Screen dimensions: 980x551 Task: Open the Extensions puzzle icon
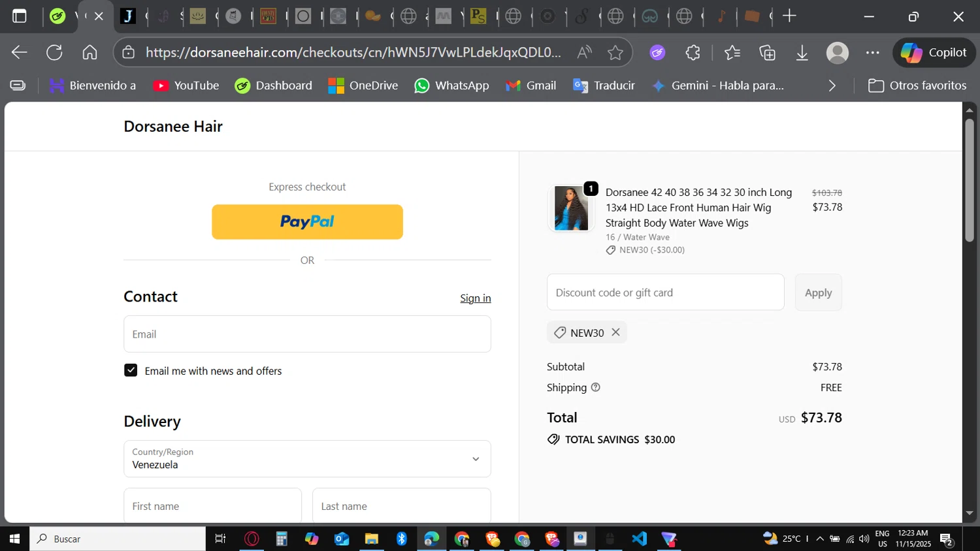click(693, 53)
